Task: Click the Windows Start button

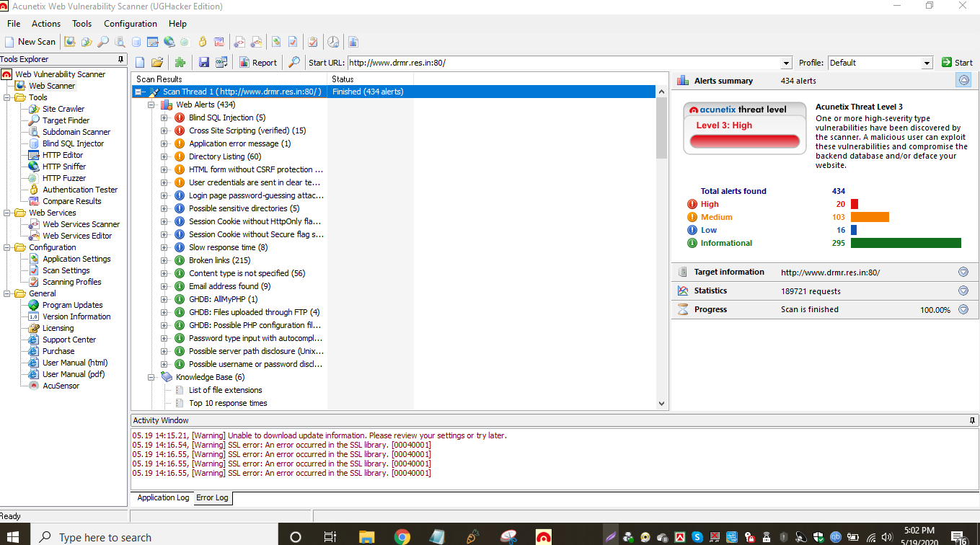Action: pos(14,536)
